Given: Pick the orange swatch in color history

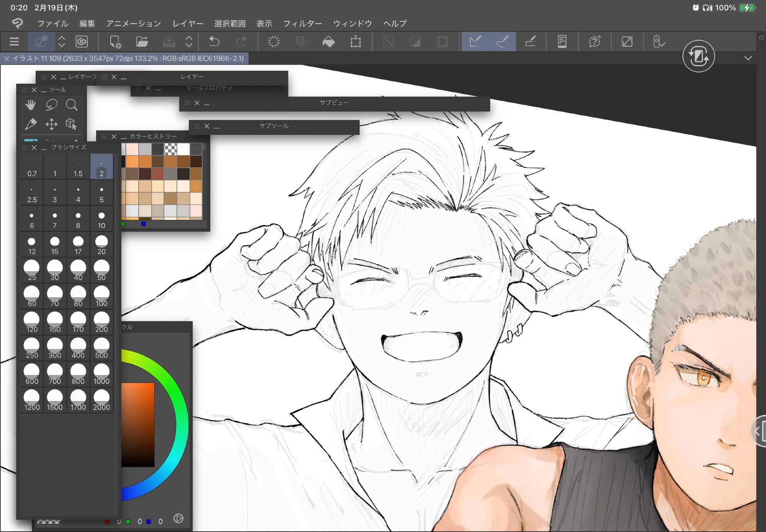Looking at the screenshot, I should (132, 162).
